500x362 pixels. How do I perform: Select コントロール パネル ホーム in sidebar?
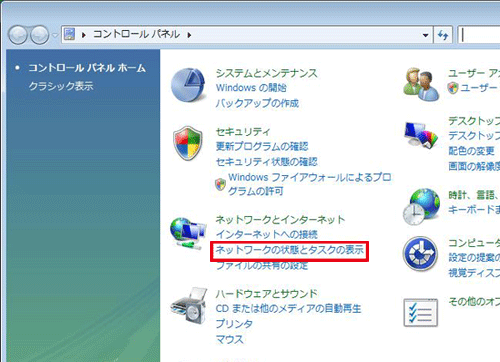87,68
